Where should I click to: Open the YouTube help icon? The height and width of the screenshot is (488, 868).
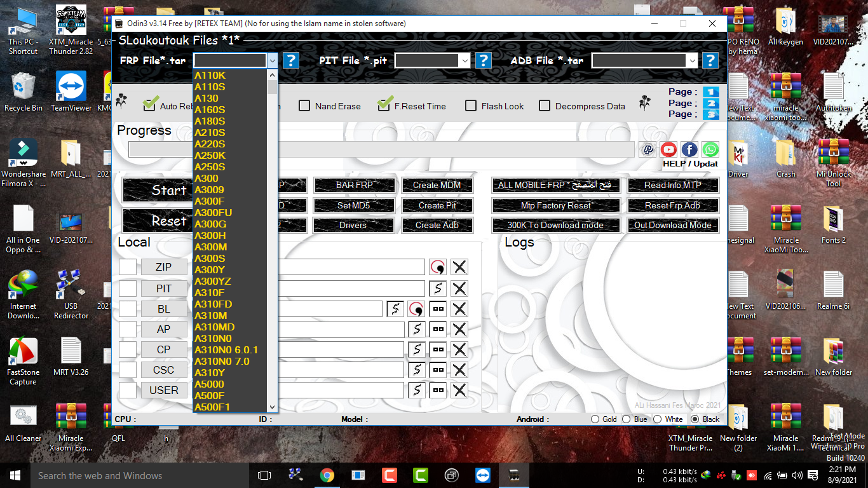point(668,149)
